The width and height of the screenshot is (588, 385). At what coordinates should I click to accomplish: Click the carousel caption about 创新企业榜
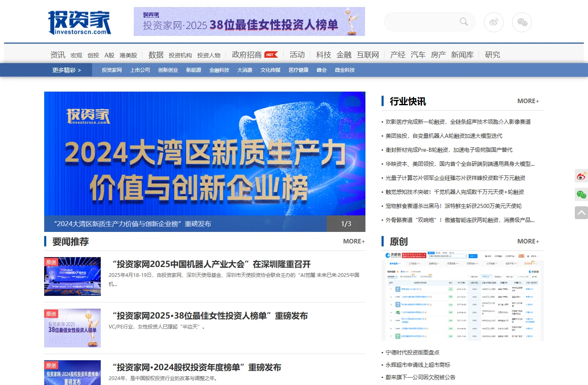tap(133, 224)
